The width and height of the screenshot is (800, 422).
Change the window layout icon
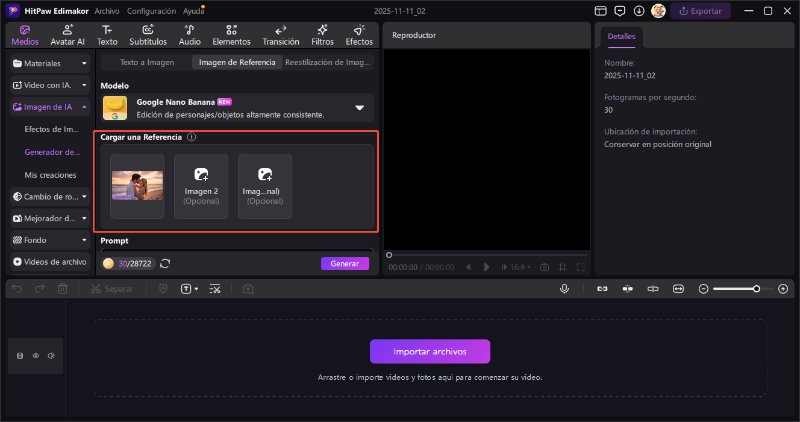tap(601, 11)
